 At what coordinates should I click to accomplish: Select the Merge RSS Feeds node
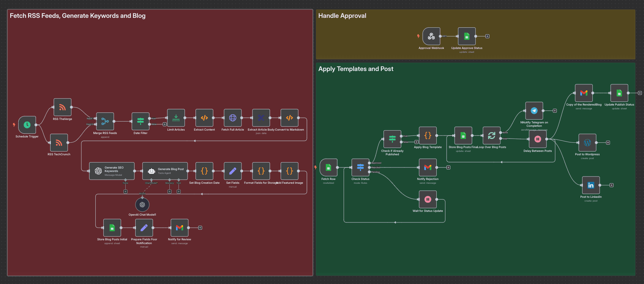click(x=105, y=121)
